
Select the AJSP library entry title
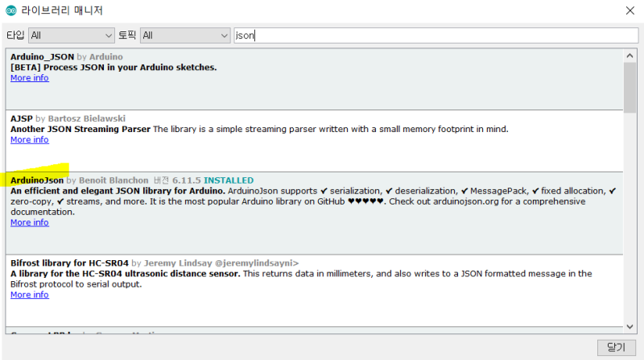tap(22, 118)
